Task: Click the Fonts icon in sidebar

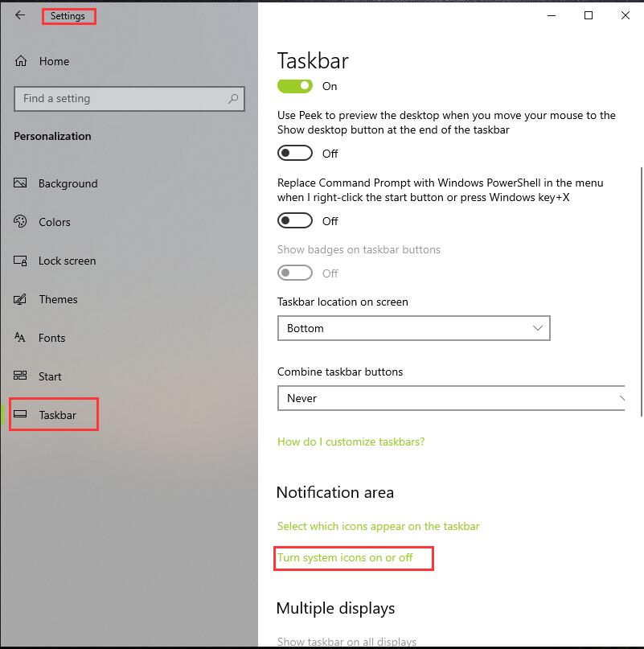Action: (x=19, y=337)
